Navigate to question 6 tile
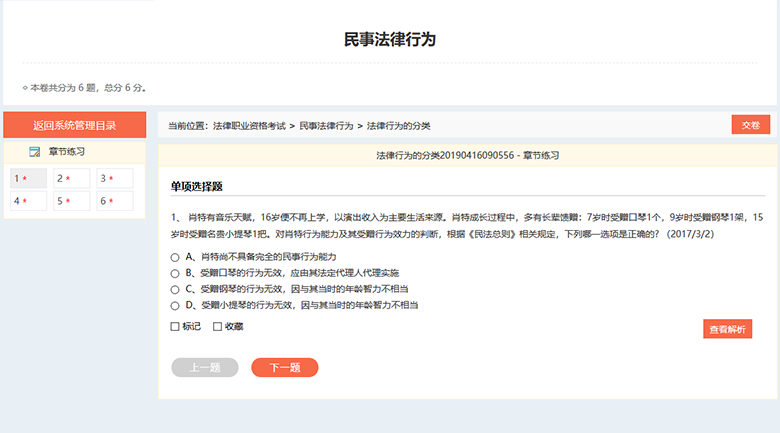The width and height of the screenshot is (780, 433). click(114, 201)
